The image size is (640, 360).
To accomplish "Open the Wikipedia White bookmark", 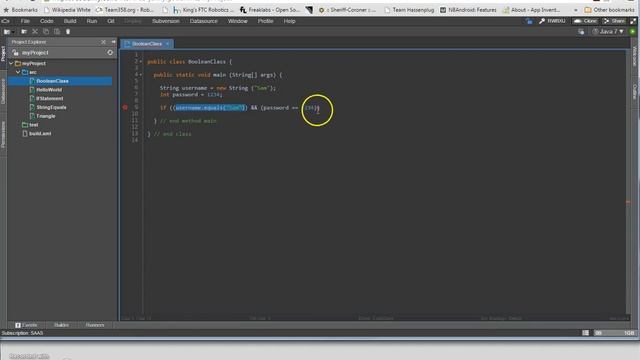I will point(67,9).
